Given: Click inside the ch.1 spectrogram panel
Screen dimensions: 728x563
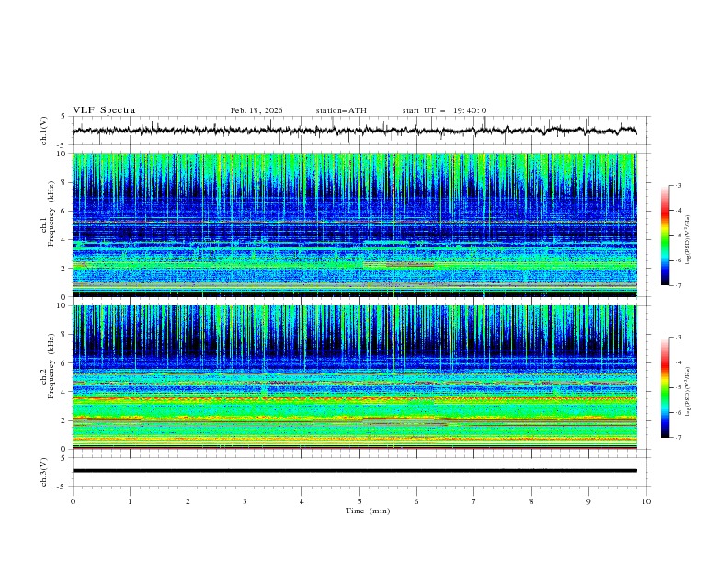Looking at the screenshot, I should (x=354, y=224).
